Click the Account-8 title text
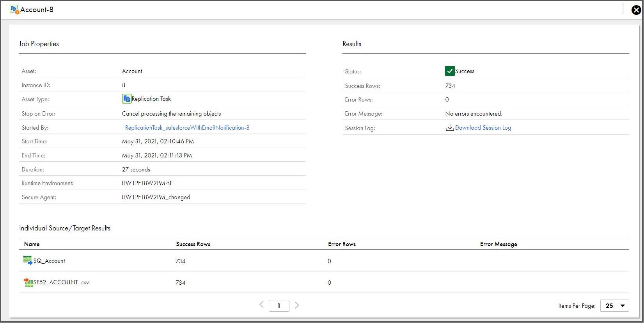The image size is (644, 323). [x=37, y=10]
